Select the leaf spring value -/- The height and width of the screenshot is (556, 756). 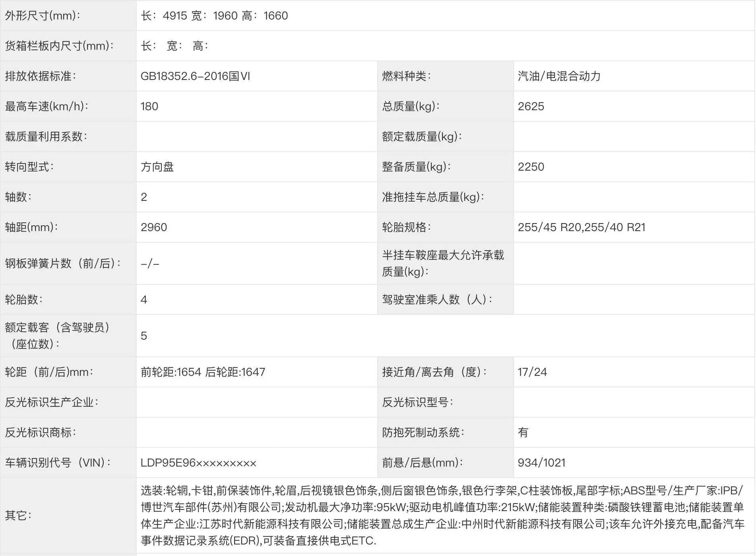[150, 263]
